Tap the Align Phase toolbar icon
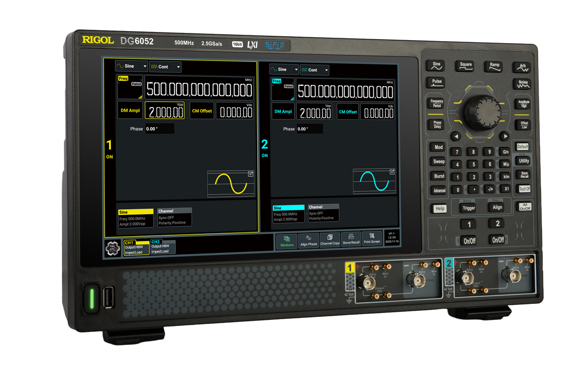Image resolution: width=588 pixels, height=376 pixels. tap(309, 241)
